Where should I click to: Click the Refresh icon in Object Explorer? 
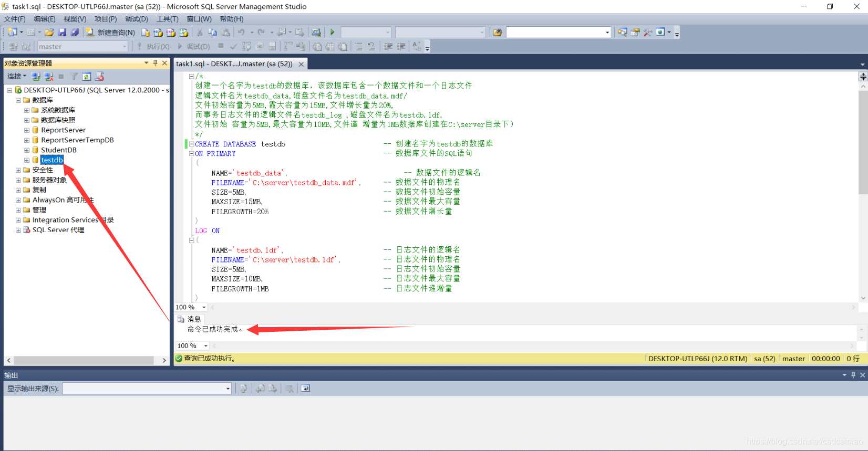point(87,76)
